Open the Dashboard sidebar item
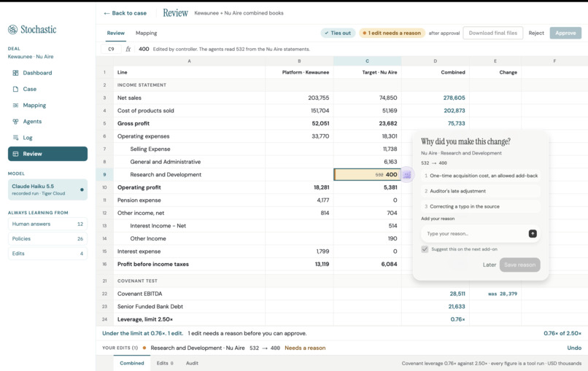 coord(47,73)
